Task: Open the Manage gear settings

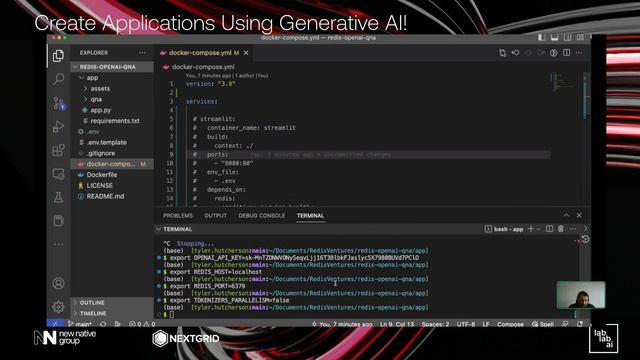Action: tap(58, 307)
